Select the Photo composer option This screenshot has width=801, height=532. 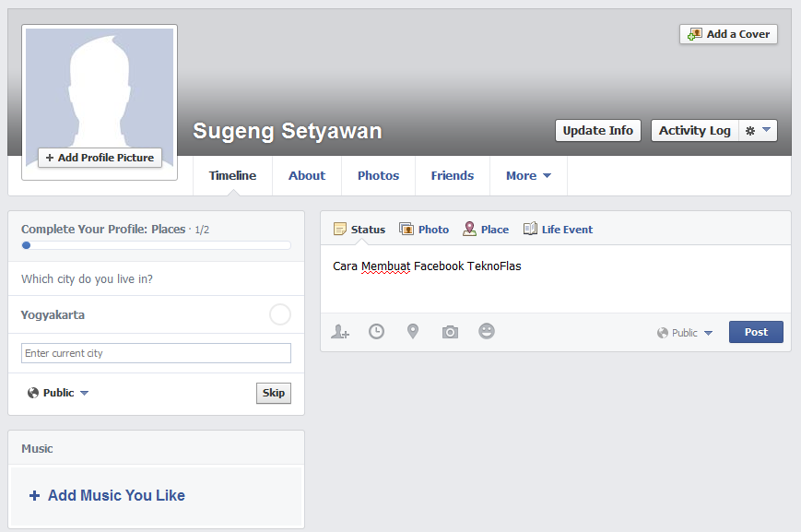[x=424, y=230]
